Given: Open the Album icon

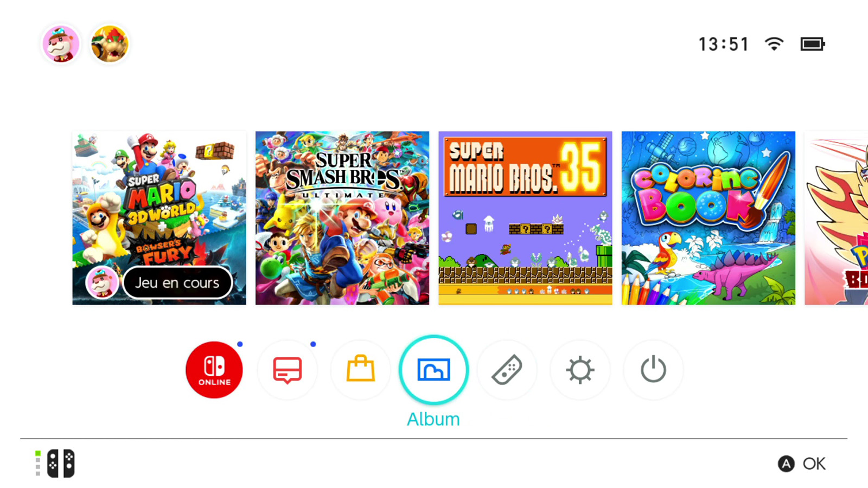Looking at the screenshot, I should (x=433, y=370).
